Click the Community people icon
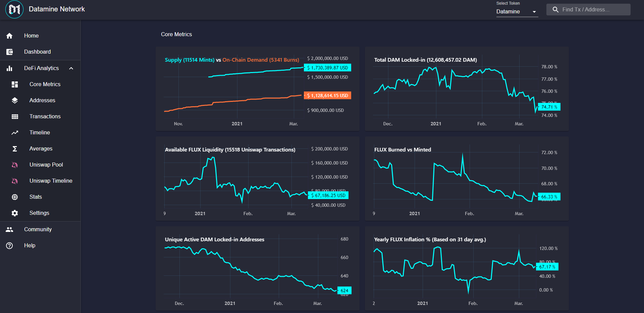This screenshot has height=313, width=644. point(9,229)
